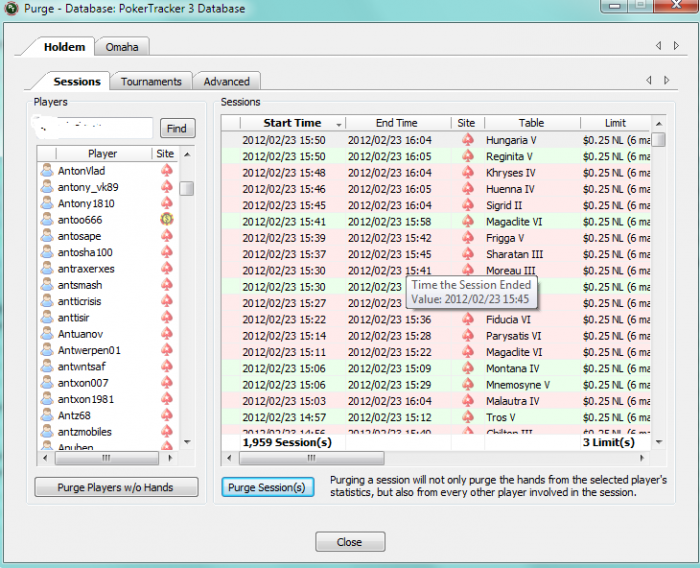Click the site icon for Khryses IV session
Screen dimensions: 700x568
point(467,172)
